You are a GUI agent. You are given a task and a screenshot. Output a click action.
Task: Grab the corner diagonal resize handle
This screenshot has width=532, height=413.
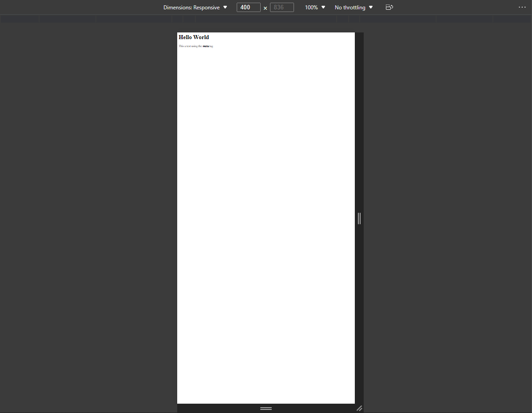point(359,408)
